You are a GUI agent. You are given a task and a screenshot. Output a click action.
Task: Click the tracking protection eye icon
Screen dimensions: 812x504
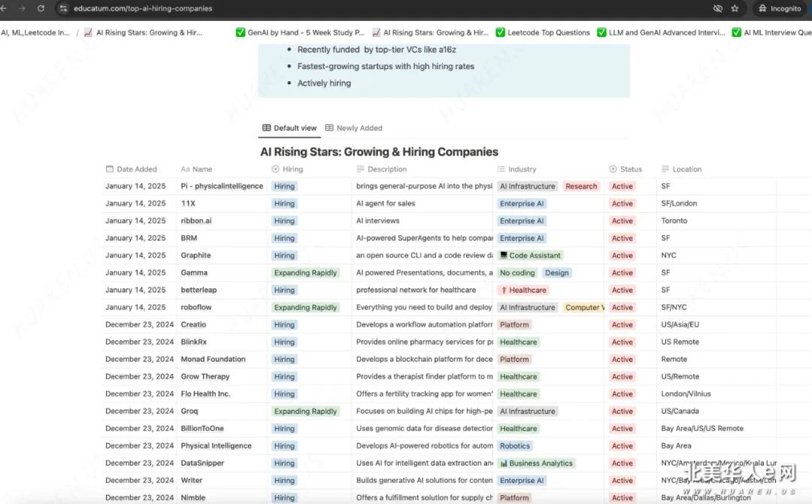717,8
